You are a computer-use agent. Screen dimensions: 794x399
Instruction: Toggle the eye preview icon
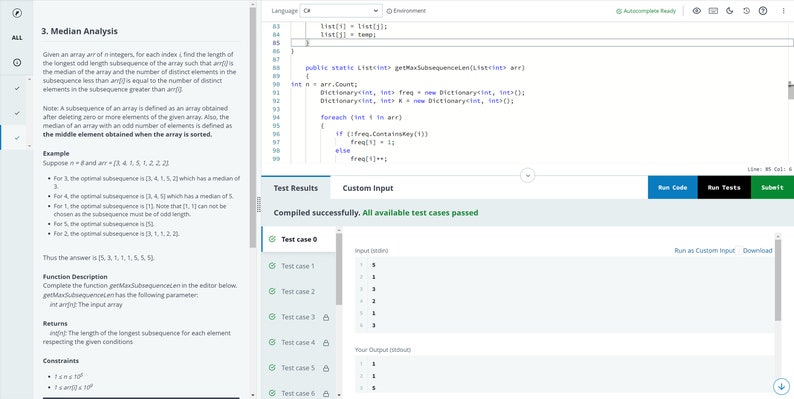point(696,11)
